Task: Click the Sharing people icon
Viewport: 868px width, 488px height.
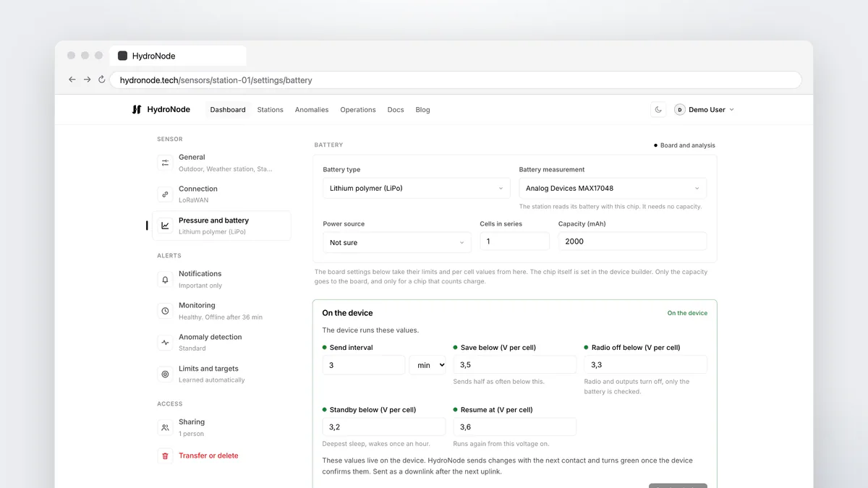Action: 165,428
